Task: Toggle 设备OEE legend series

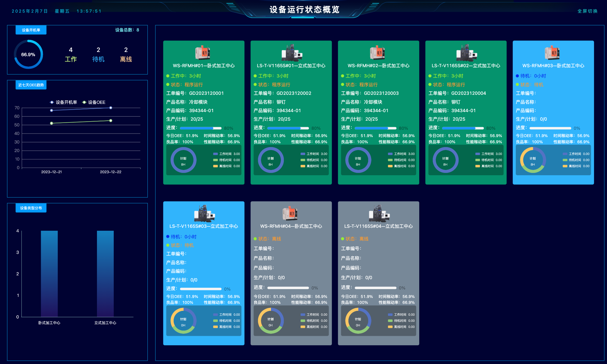Action: [x=94, y=102]
